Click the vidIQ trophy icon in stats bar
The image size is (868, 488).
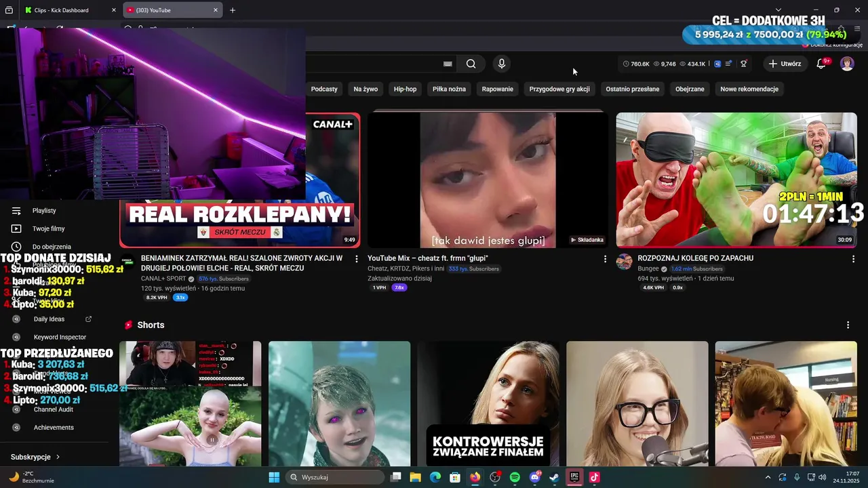coord(743,64)
